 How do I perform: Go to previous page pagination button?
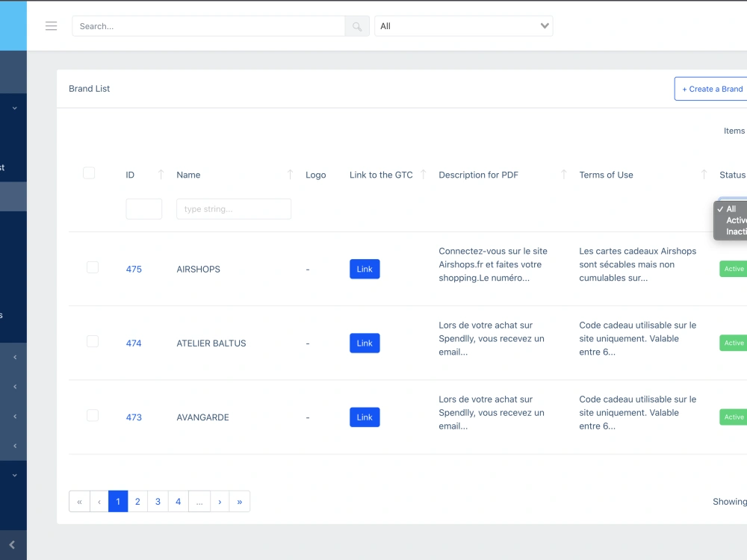click(x=99, y=502)
